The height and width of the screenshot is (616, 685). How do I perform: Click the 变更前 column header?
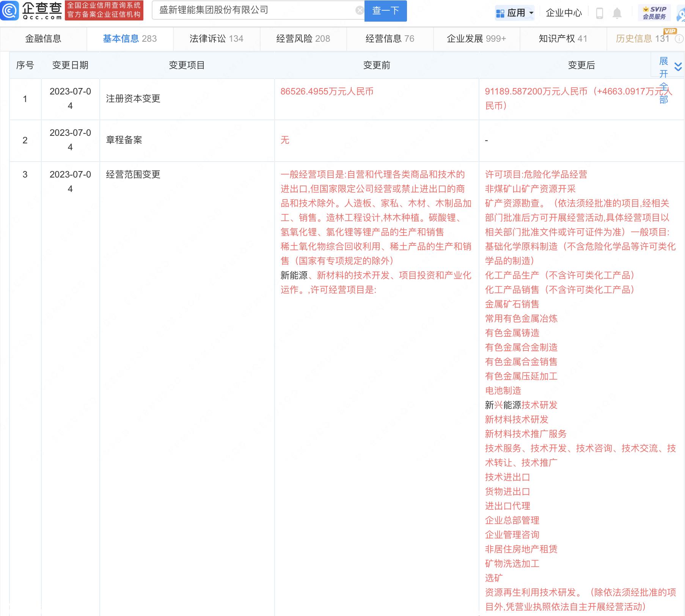(377, 65)
